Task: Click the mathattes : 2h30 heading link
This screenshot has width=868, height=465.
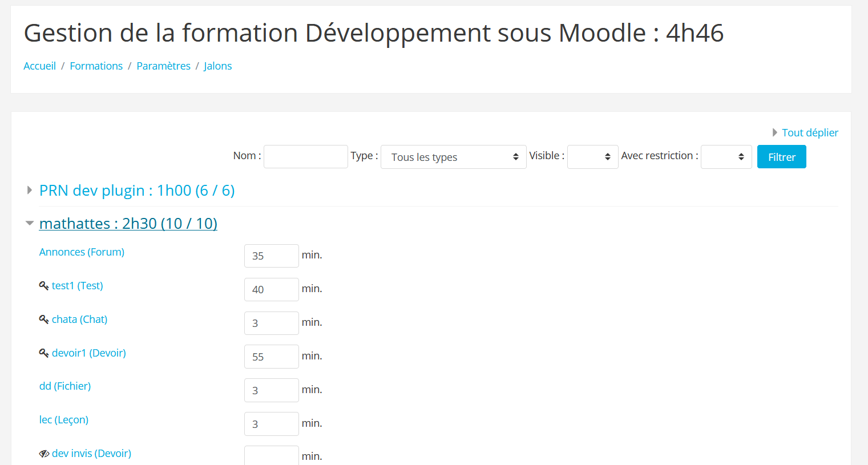Action: [128, 224]
